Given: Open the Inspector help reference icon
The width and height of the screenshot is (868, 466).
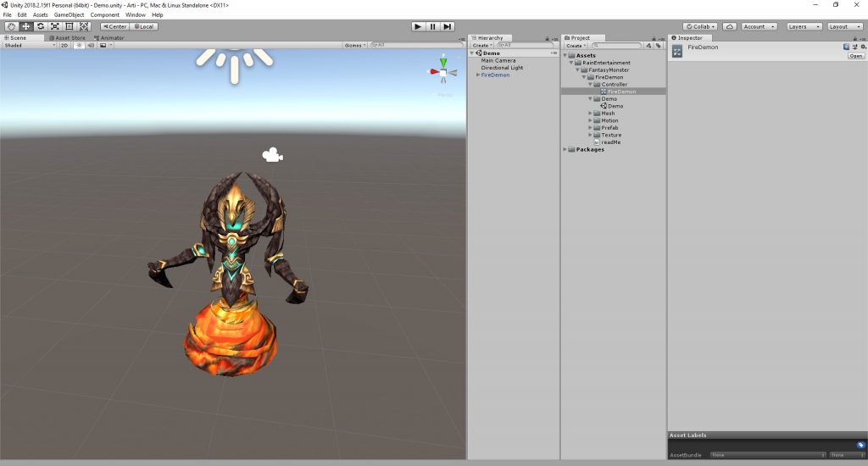Looking at the screenshot, I should [x=846, y=47].
